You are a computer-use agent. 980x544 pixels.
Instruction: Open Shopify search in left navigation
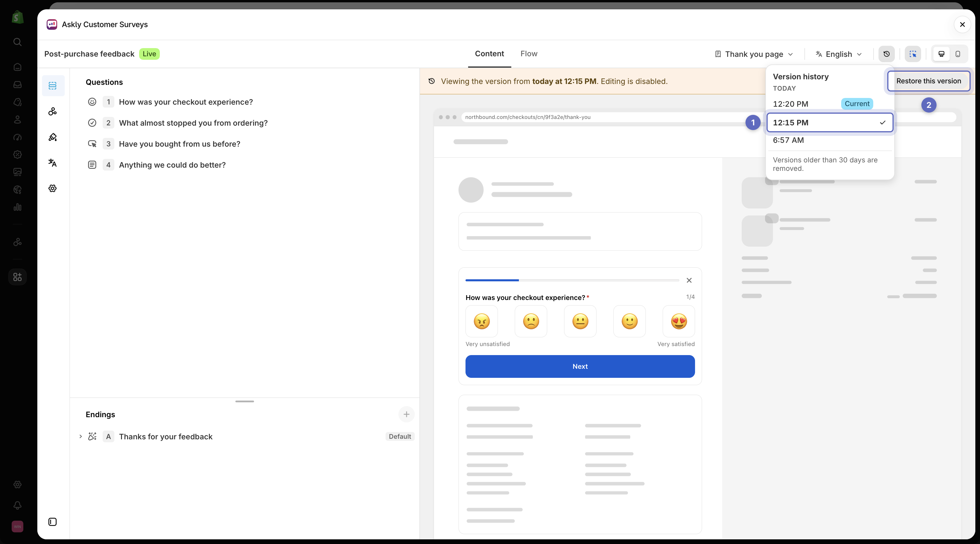click(17, 42)
